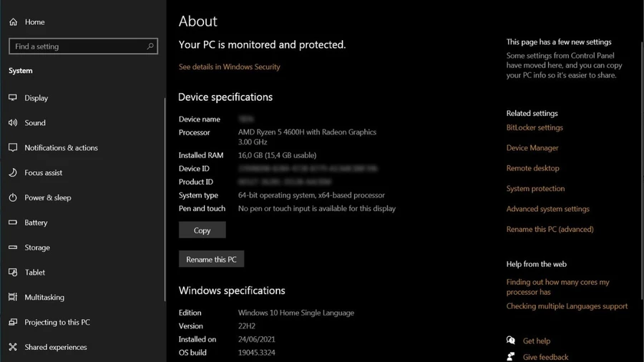
Task: Click the Projecting to this PC icon
Action: pos(13,322)
